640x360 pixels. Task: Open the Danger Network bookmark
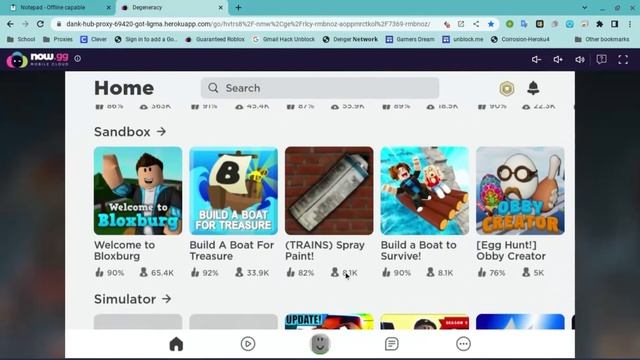pyautogui.click(x=350, y=39)
